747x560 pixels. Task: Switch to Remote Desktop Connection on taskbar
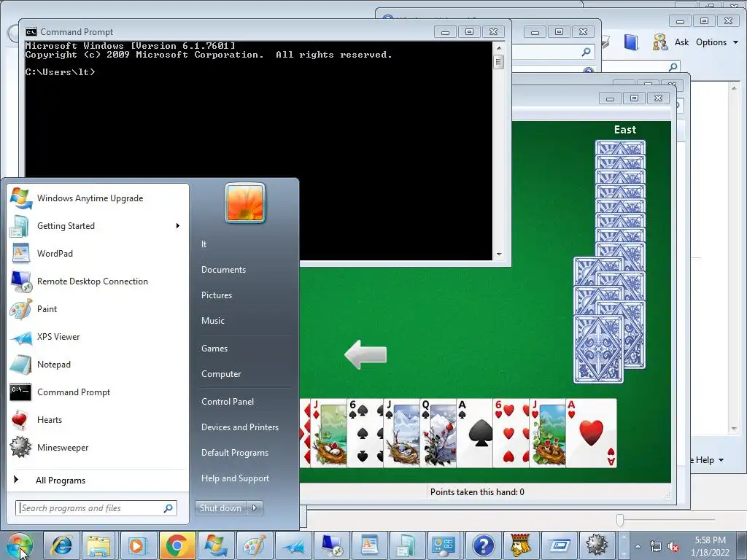coord(332,545)
